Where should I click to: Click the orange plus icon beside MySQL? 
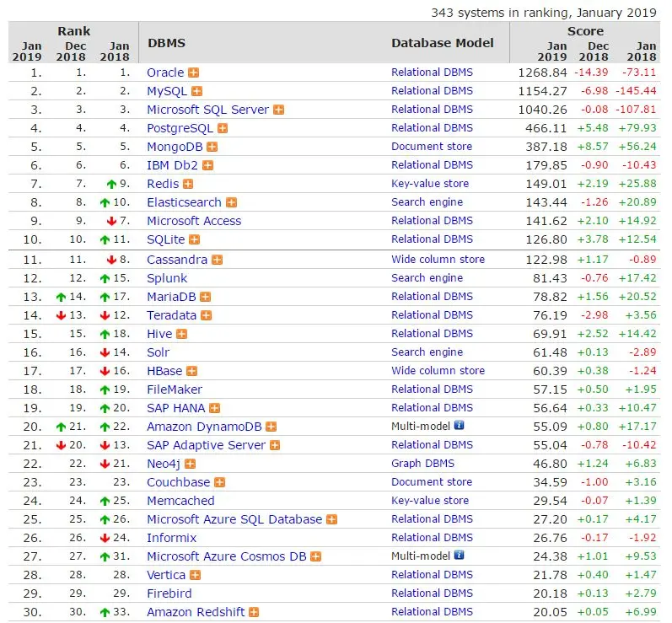(196, 91)
